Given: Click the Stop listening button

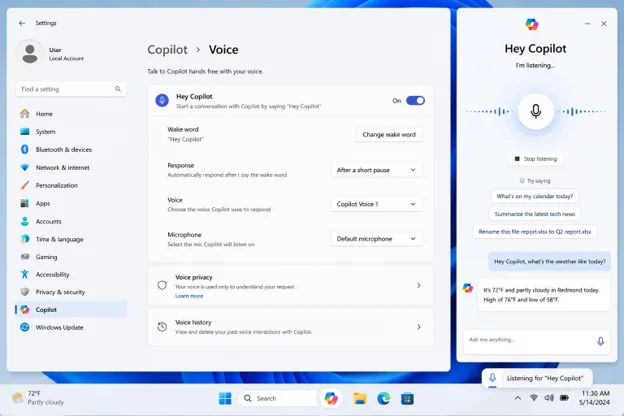Looking at the screenshot, I should [536, 159].
